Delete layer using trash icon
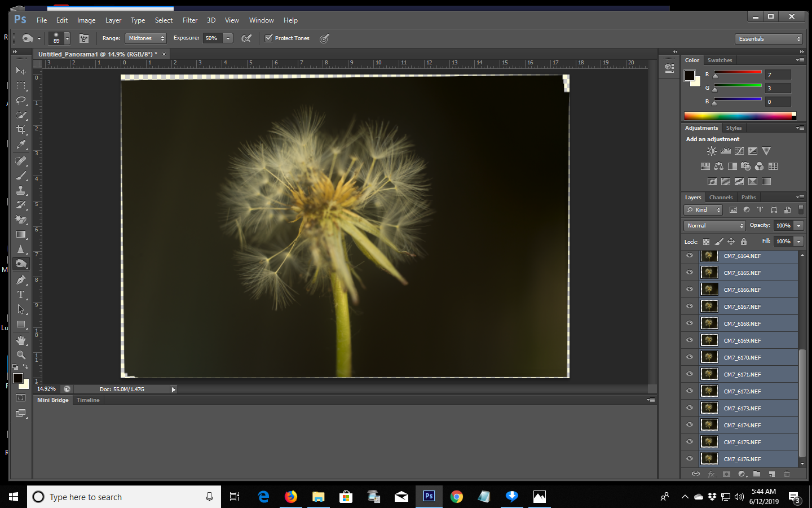 pos(787,474)
